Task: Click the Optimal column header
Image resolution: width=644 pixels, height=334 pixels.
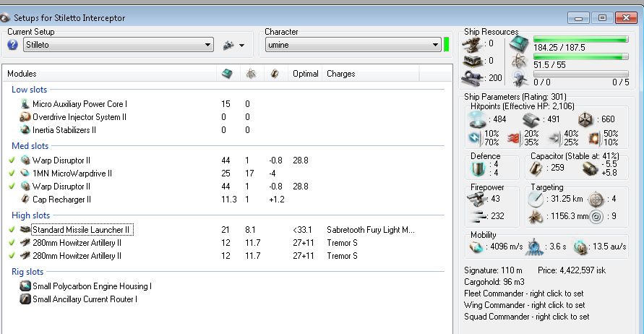Action: coord(305,74)
